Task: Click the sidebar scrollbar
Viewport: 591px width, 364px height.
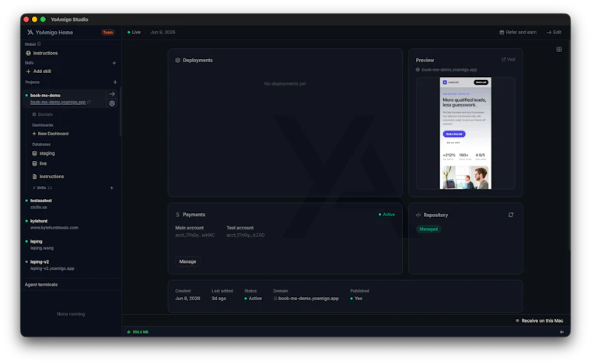Action: point(121,112)
